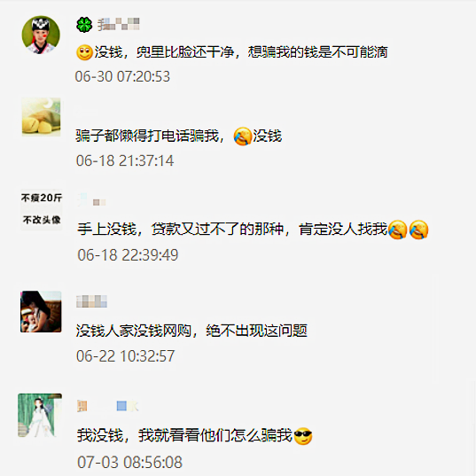
Task: Click the last crying-laughing emoji in loan comment
Action: (x=418, y=230)
